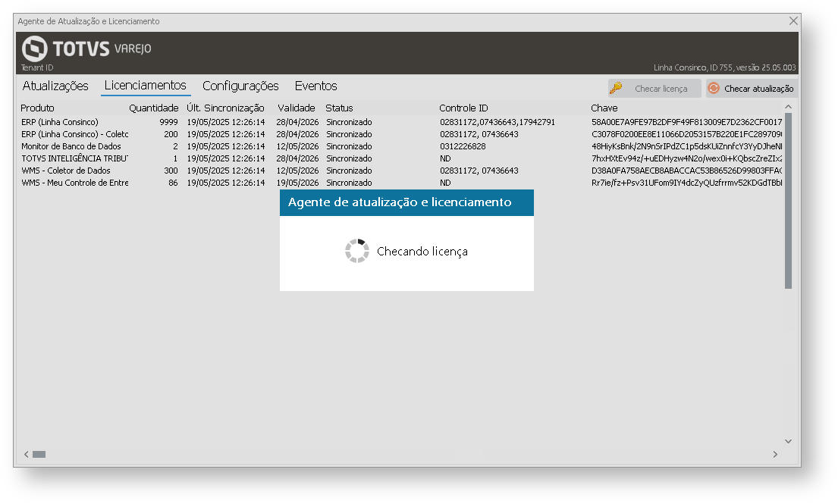Click the horizontal scrollbar thumb
838x504 pixels.
point(39,454)
